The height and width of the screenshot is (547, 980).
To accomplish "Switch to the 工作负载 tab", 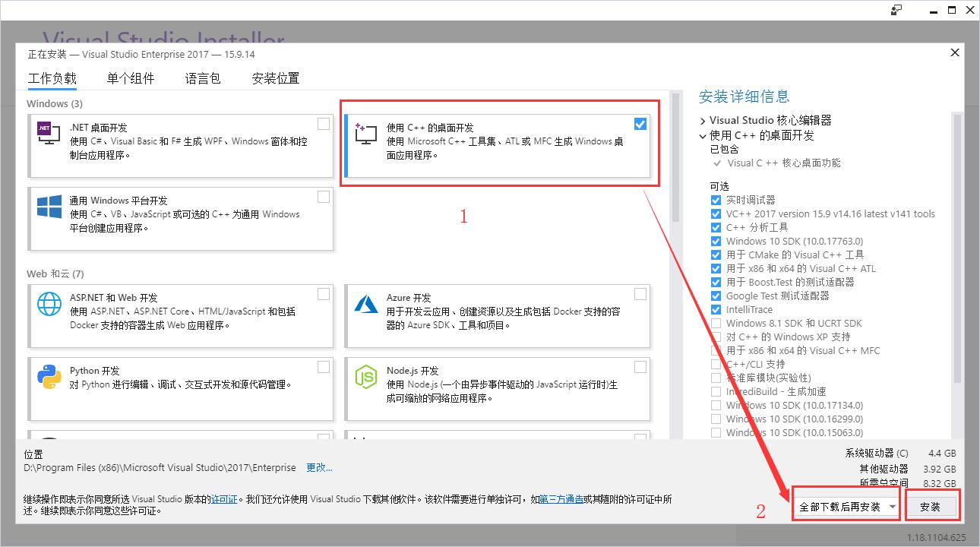I will 52,78.
